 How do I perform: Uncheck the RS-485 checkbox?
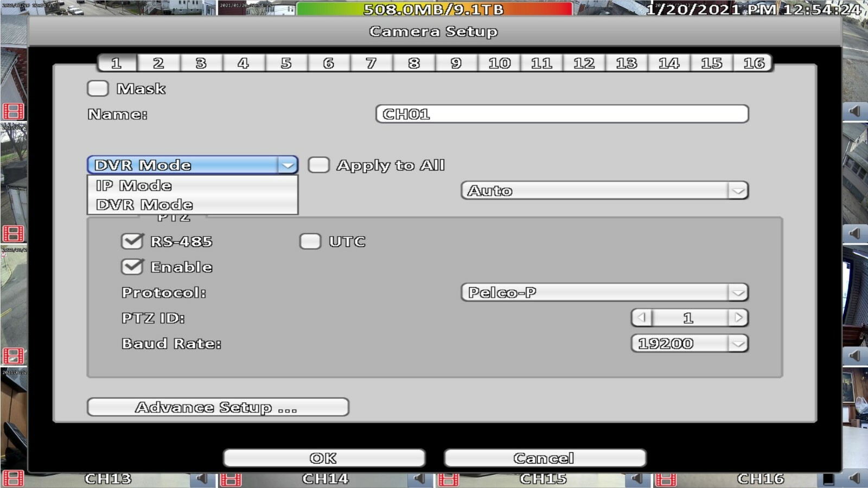tap(132, 241)
